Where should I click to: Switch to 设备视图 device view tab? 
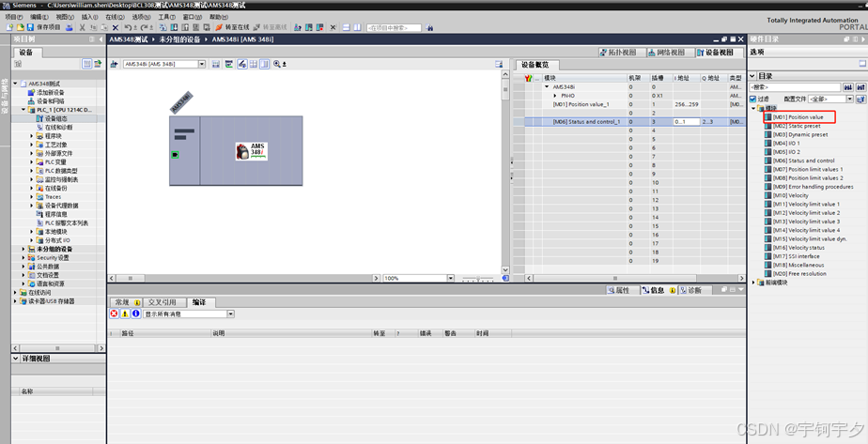(x=719, y=52)
